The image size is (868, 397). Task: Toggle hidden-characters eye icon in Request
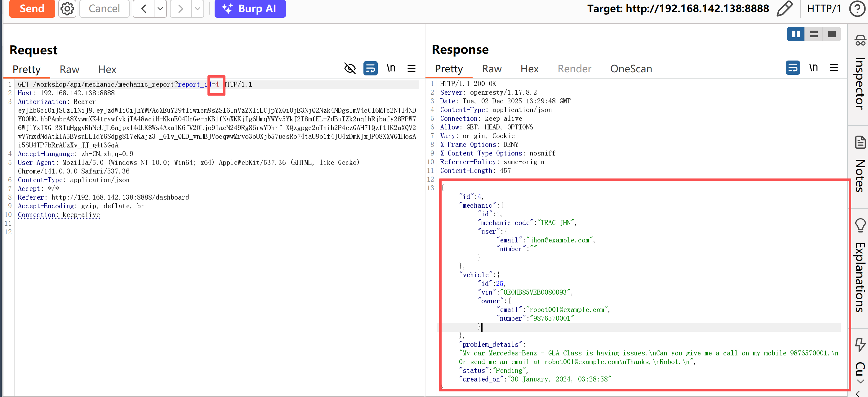point(350,69)
